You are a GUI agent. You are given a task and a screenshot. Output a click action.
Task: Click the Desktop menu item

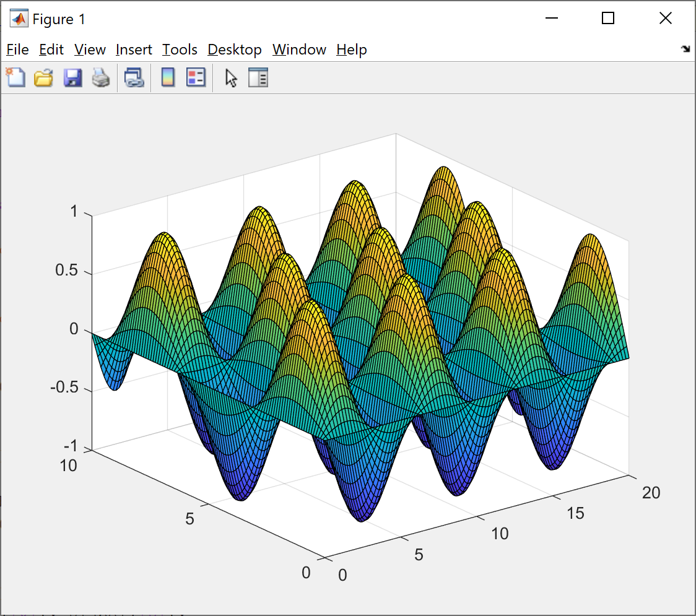235,50
